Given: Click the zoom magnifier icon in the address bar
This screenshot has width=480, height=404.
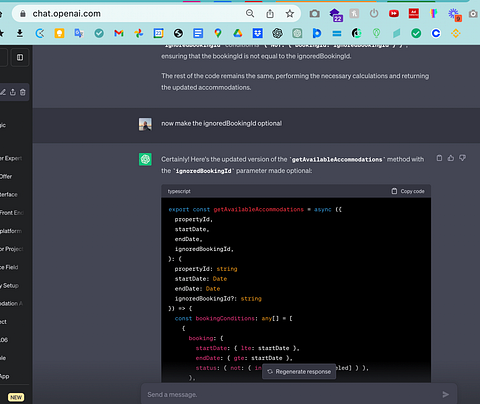Looking at the screenshot, I should (x=250, y=13).
